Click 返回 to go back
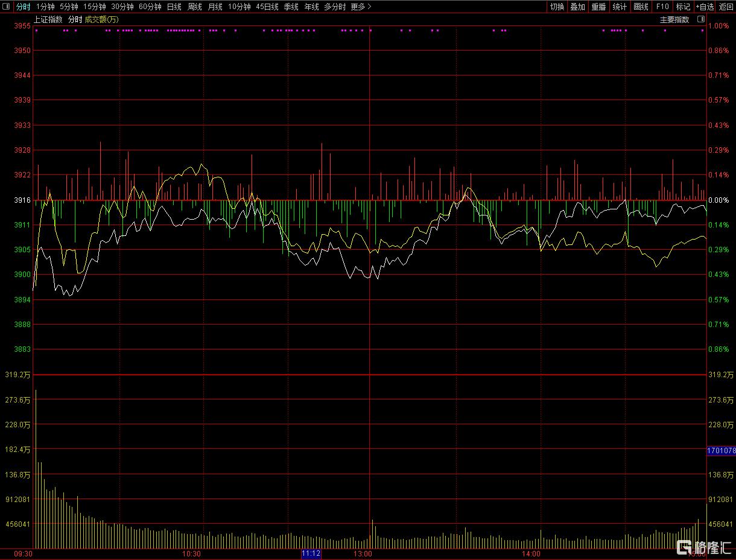Screen dimensions: 736x560 (726, 7)
